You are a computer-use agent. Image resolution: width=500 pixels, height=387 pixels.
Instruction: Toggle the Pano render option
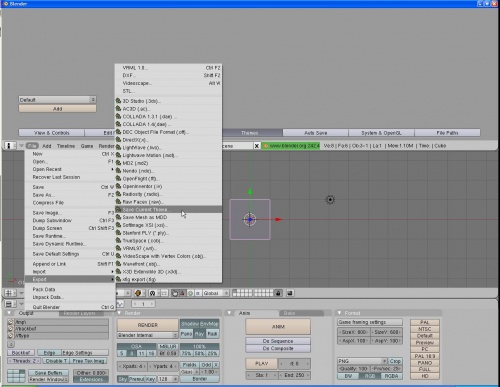(x=186, y=334)
